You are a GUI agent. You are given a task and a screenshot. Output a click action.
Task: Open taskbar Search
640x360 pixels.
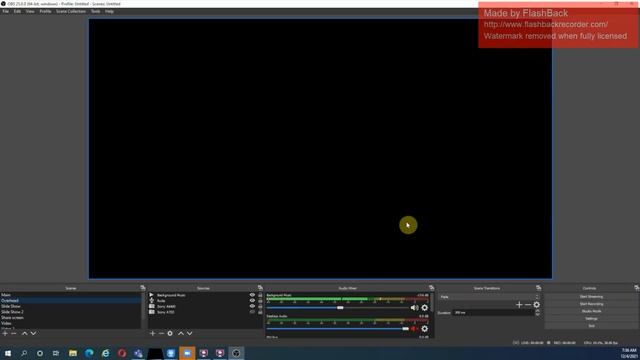tap(24, 353)
